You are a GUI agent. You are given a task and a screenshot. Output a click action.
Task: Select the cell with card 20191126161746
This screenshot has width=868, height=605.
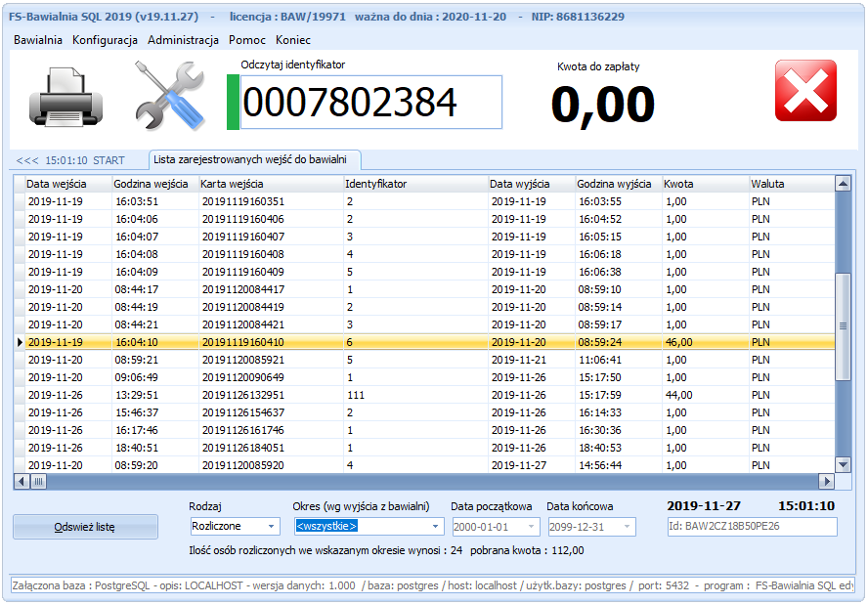272,430
